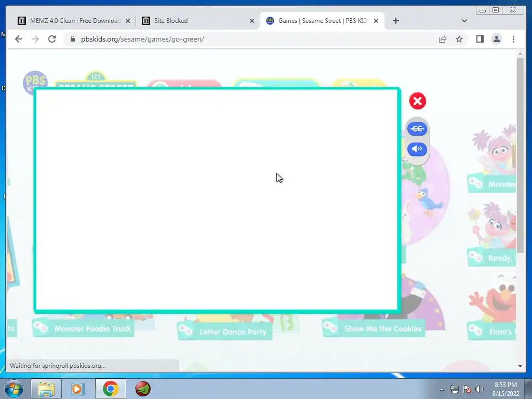Image resolution: width=532 pixels, height=399 pixels.
Task: Open Chrome profile menu
Action: coord(497,39)
